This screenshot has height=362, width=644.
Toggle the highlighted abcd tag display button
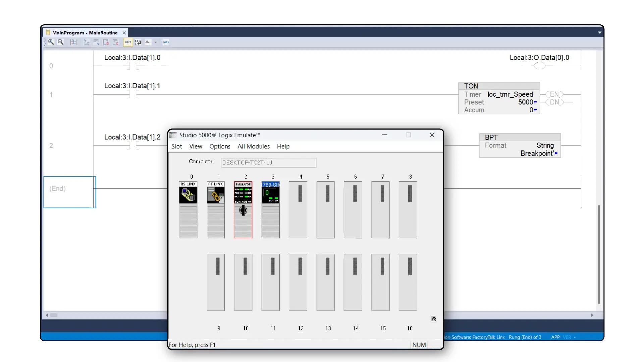pyautogui.click(x=128, y=42)
